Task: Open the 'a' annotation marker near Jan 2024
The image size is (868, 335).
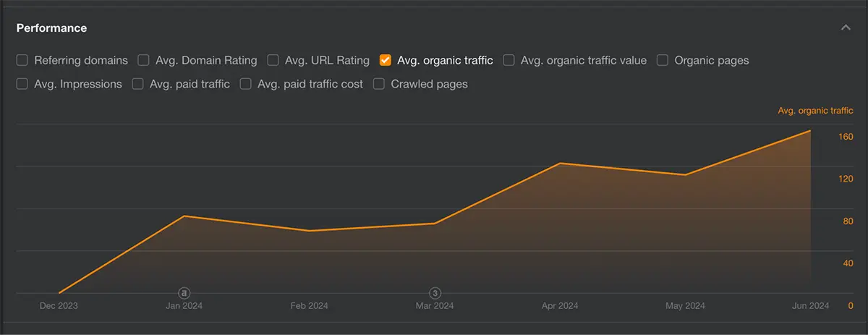Action: pos(184,293)
